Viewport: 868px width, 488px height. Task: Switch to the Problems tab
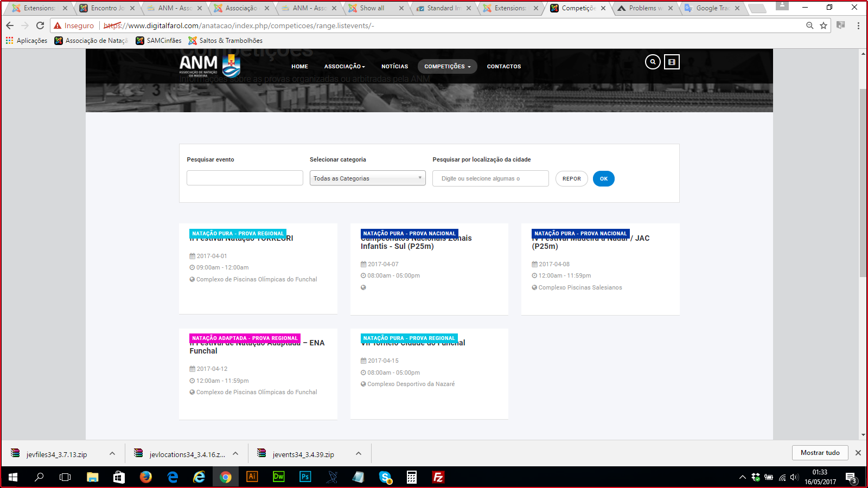[644, 8]
